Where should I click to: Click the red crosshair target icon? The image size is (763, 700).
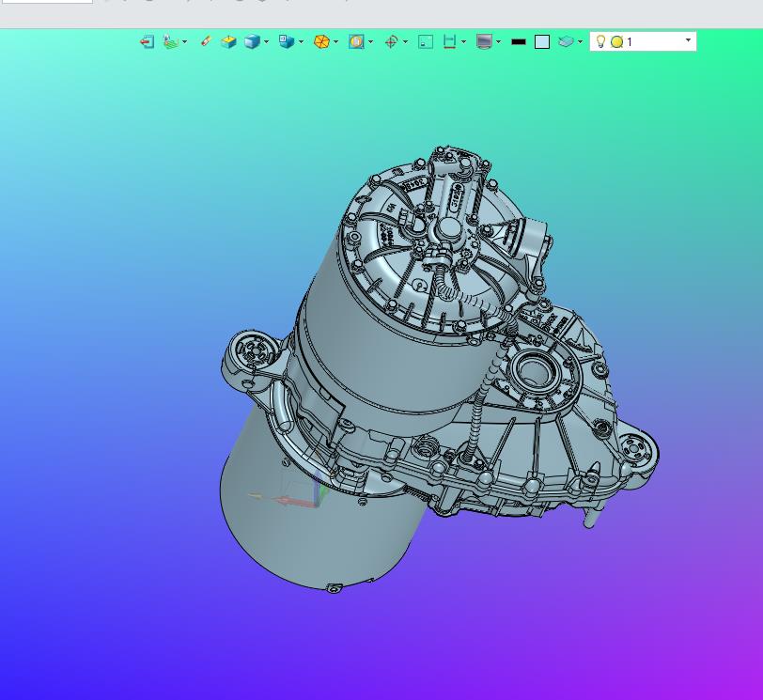pos(391,42)
